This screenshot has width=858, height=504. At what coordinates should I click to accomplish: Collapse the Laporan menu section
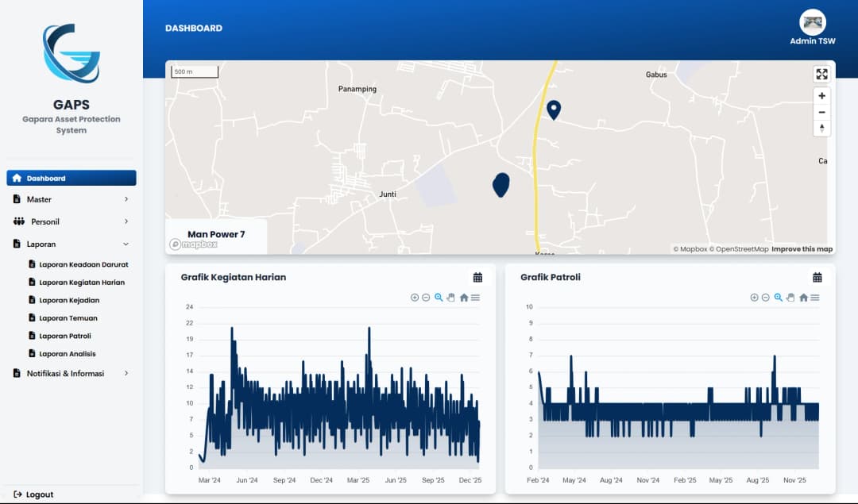click(x=126, y=244)
